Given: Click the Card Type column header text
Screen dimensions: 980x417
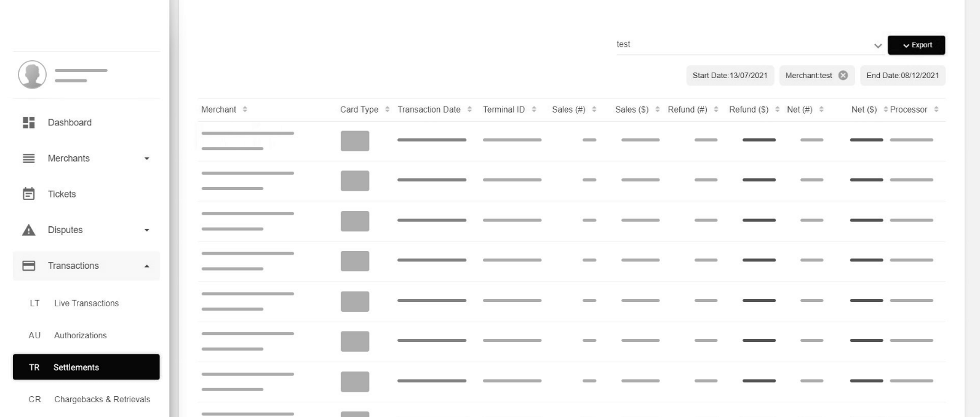Looking at the screenshot, I should [x=359, y=109].
